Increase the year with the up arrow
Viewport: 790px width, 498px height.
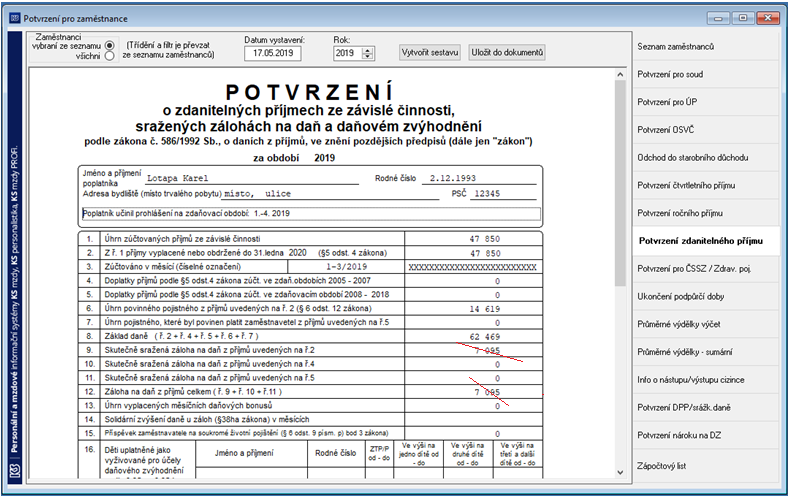[368, 50]
